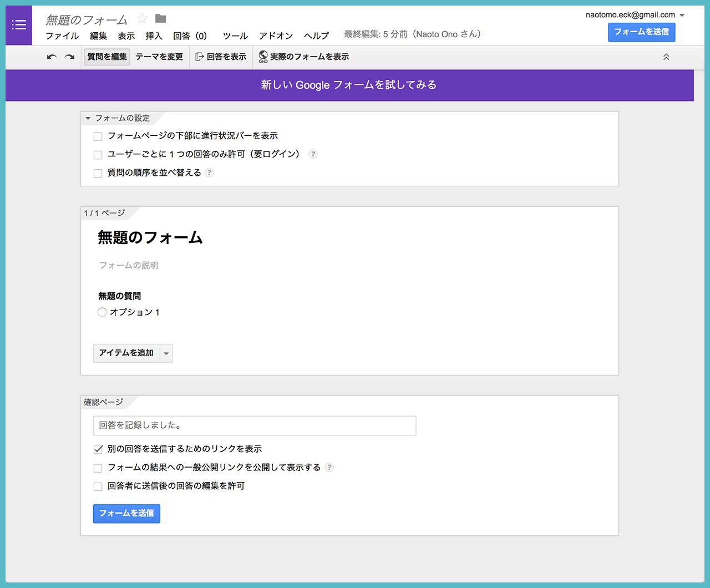710x588 pixels.
Task: Open the ヘルプ menu
Action: pyautogui.click(x=316, y=36)
